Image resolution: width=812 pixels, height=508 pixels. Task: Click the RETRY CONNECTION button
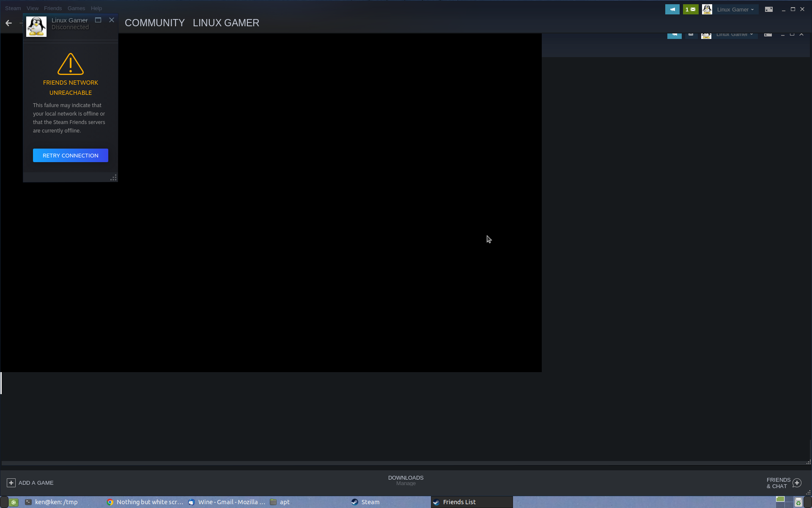click(x=70, y=155)
